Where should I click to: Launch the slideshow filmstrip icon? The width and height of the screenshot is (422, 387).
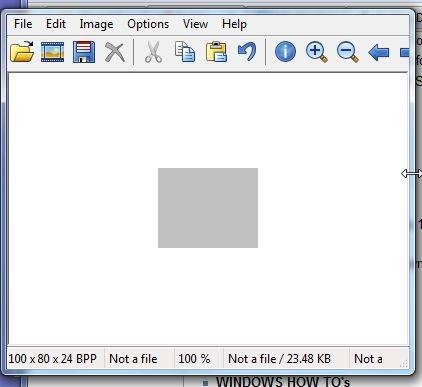point(52,52)
